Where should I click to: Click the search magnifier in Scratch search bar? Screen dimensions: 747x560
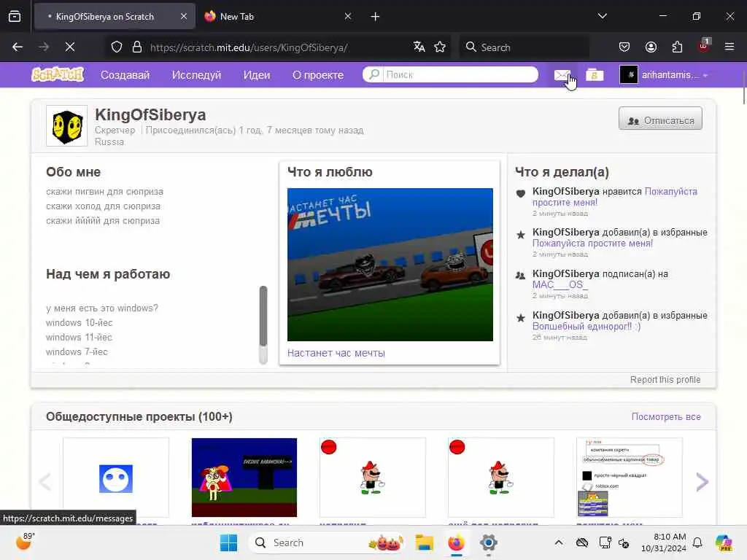click(374, 75)
